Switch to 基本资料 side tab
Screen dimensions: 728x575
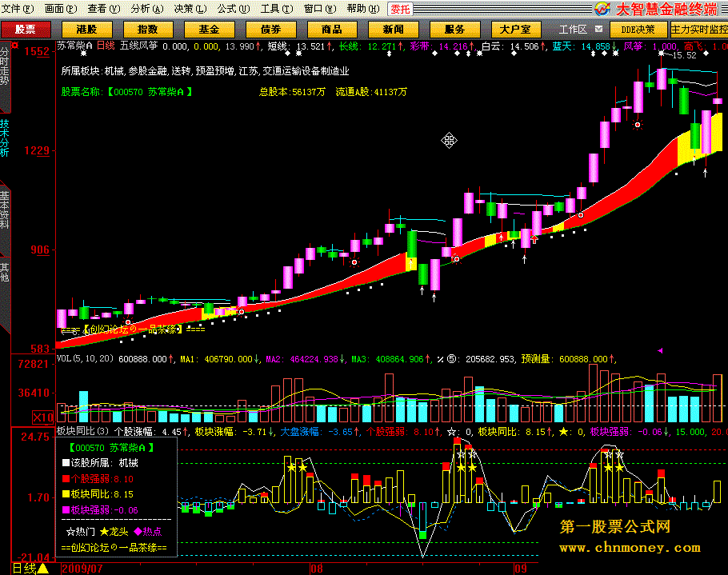pyautogui.click(x=5, y=210)
